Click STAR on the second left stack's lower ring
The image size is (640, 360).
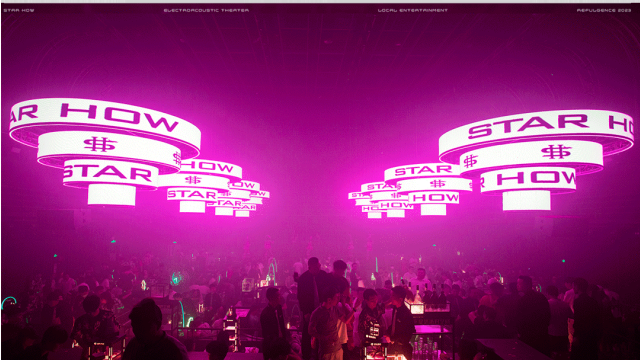(191, 195)
